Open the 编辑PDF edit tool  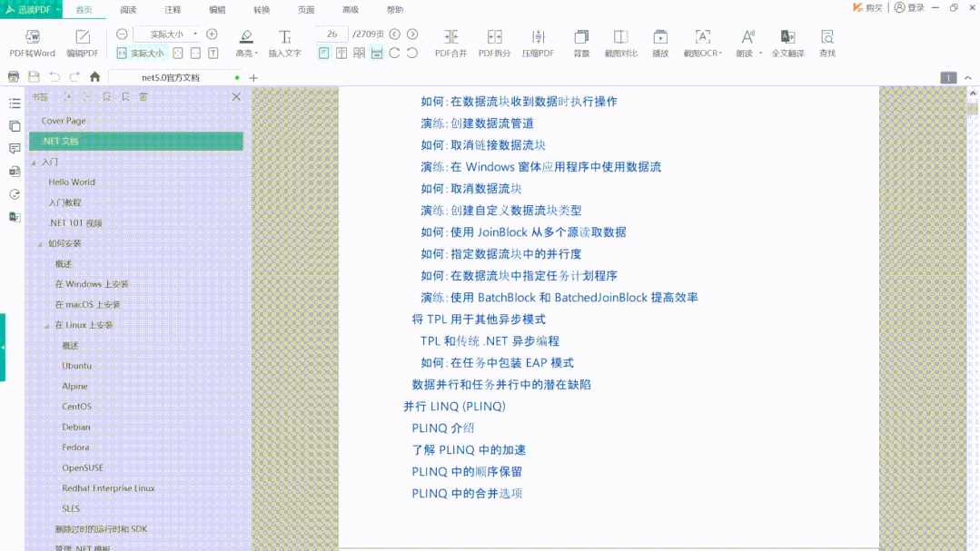tap(82, 42)
